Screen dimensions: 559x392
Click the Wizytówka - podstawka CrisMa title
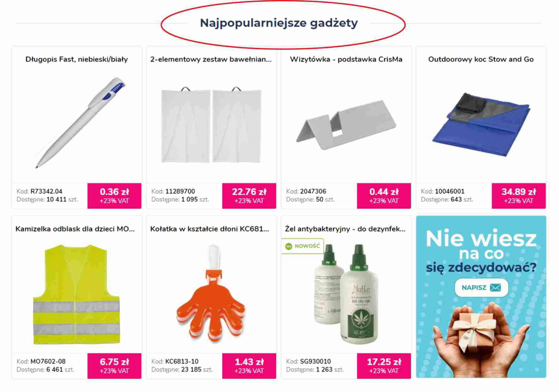click(346, 59)
